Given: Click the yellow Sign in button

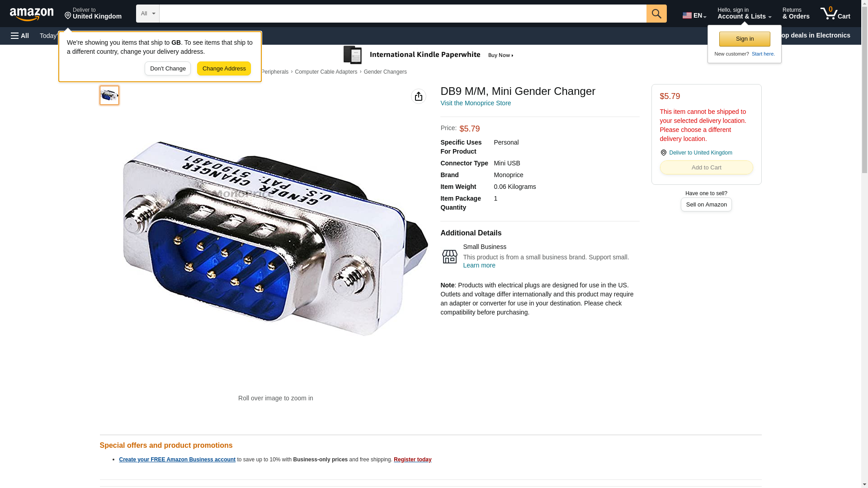Looking at the screenshot, I should tap(745, 39).
